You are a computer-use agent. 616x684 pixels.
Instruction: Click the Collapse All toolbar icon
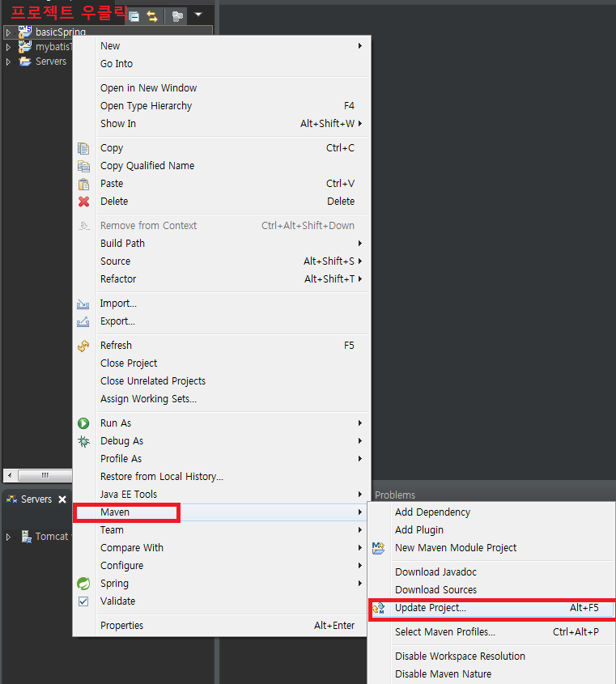(x=134, y=16)
